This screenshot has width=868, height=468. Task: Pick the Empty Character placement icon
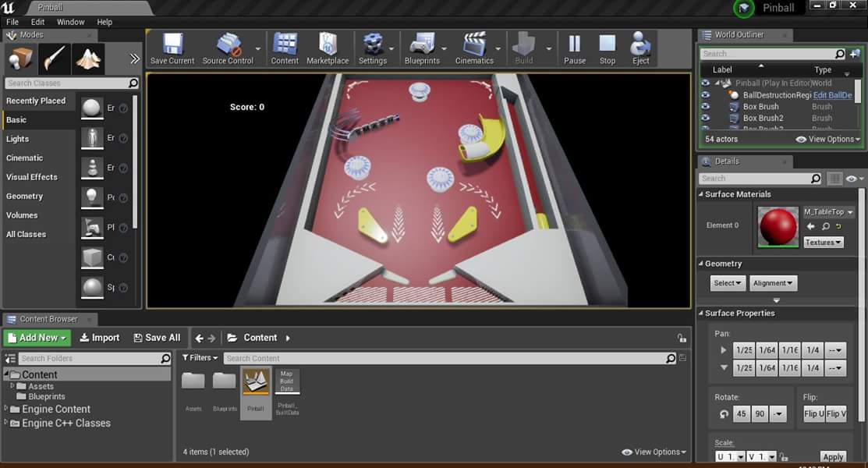92,137
